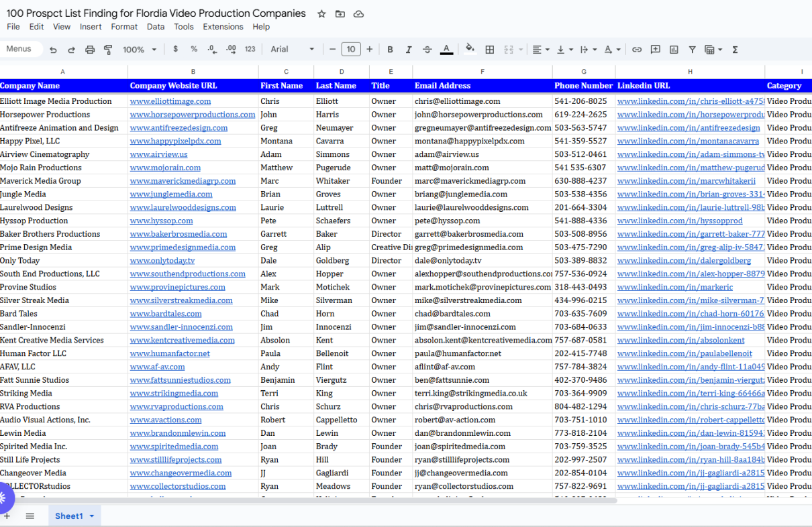Open the Tools menu

(183, 27)
